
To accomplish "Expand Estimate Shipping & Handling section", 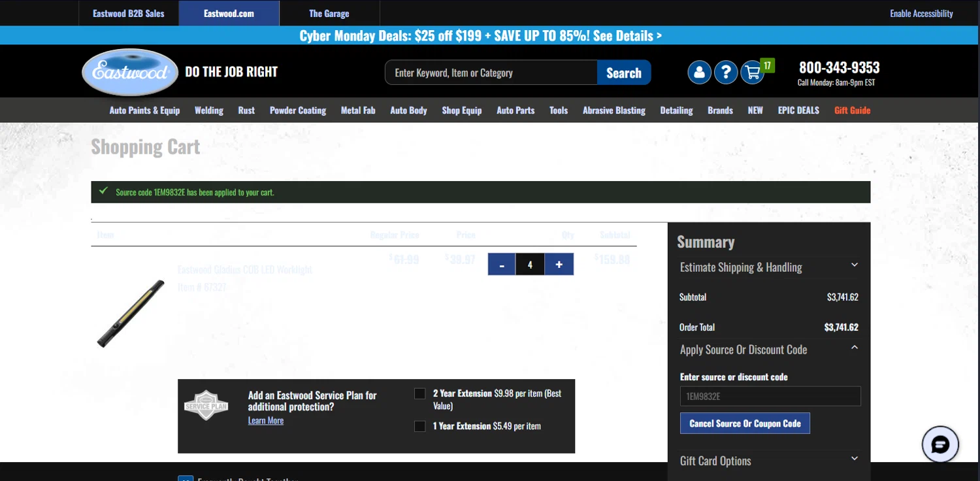I will pyautogui.click(x=769, y=267).
